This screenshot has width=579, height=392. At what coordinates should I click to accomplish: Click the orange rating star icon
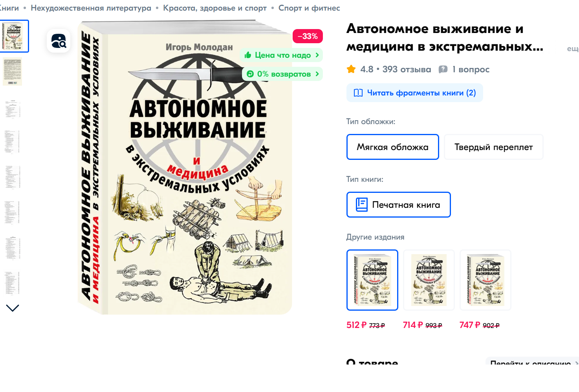coord(351,69)
